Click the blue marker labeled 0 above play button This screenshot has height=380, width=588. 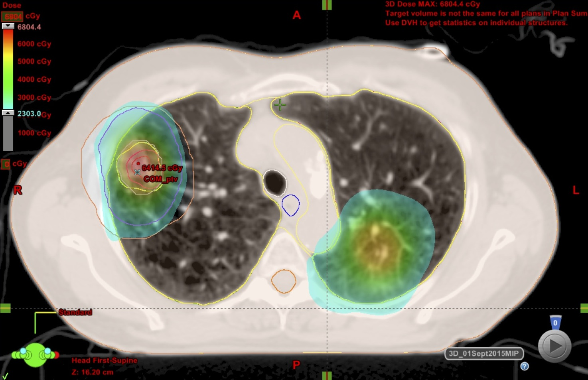pos(555,323)
